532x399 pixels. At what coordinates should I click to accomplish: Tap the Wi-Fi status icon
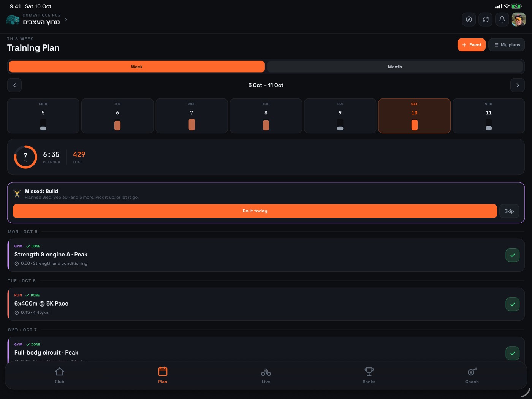pyautogui.click(x=507, y=6)
